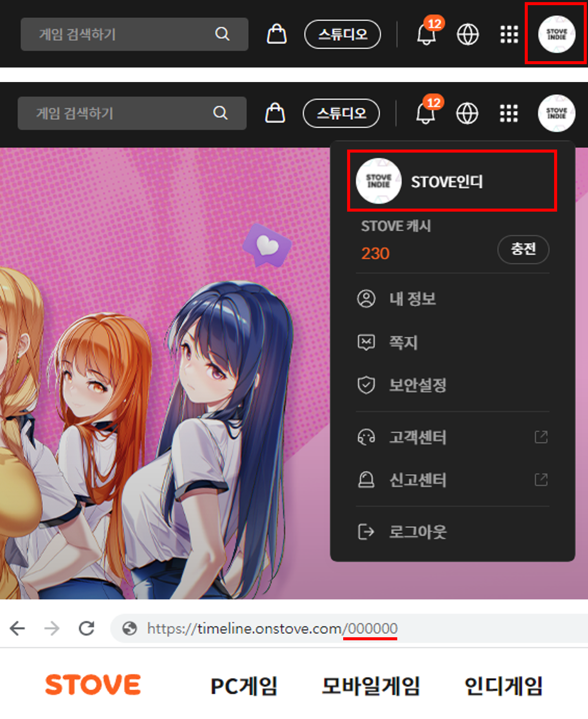Click 충전 charge button
The height and width of the screenshot is (719, 588).
(523, 249)
